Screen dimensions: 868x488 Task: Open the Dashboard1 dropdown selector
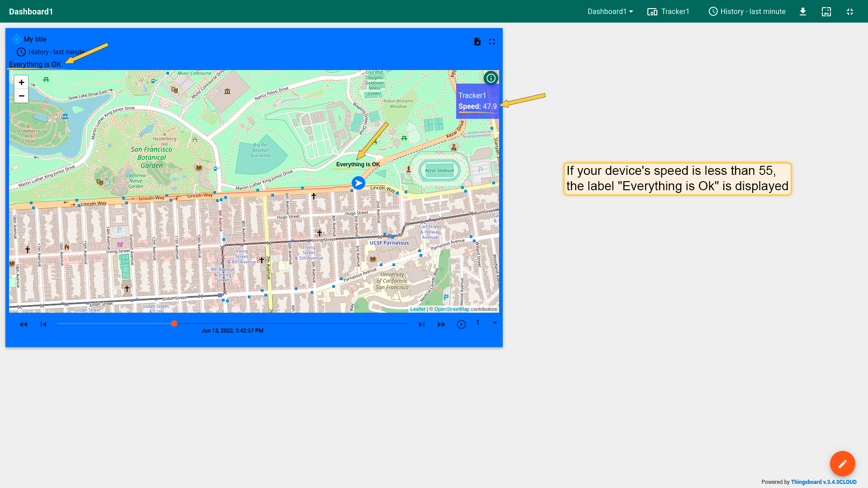click(610, 12)
